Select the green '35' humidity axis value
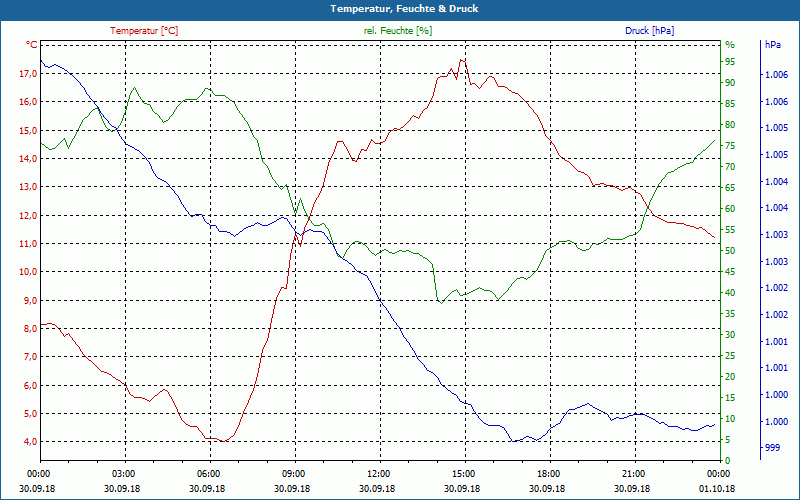The width and height of the screenshot is (800, 500). (730, 313)
